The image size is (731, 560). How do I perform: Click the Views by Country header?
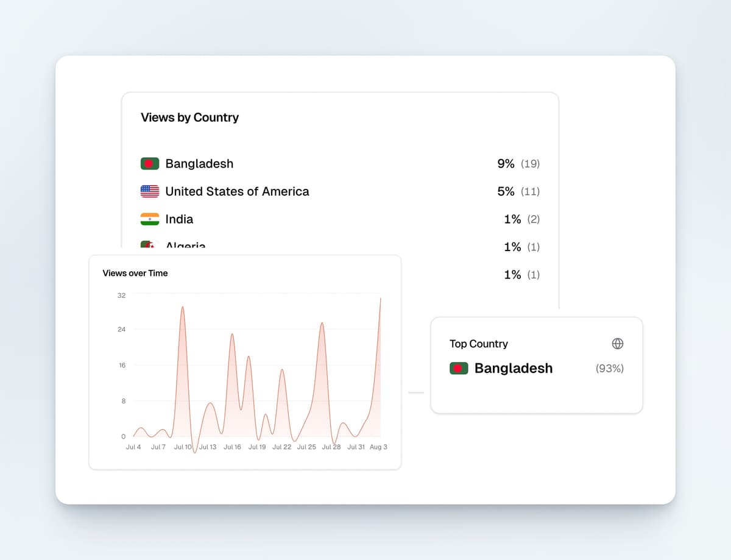pyautogui.click(x=190, y=118)
